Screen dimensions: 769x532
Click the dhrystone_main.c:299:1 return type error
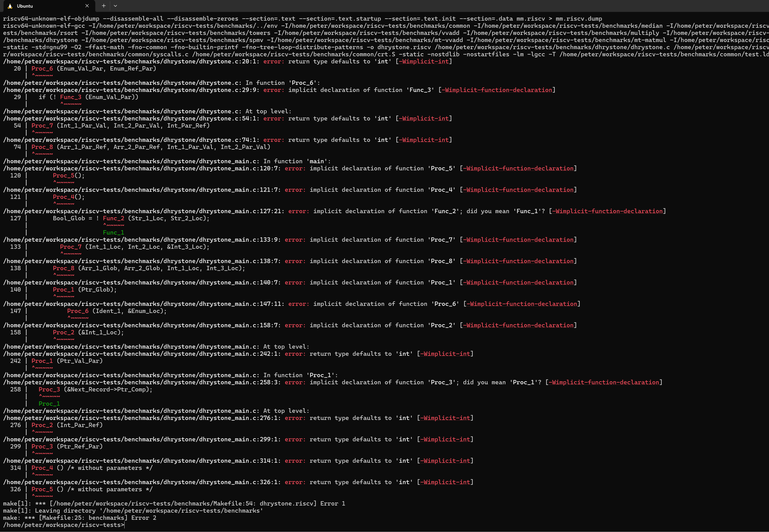tap(238, 439)
